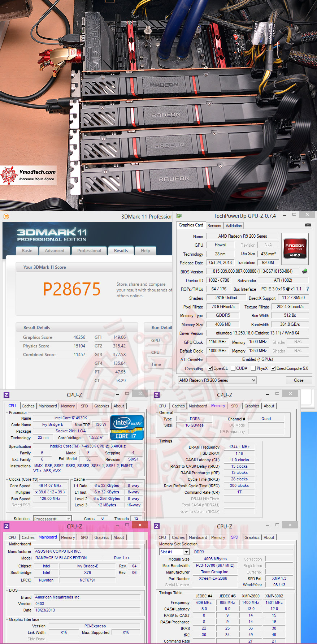Screen dimensions: 317x644
Task: Click the Z icon of CPU-Z SPD window
Action: (x=157, y=526)
